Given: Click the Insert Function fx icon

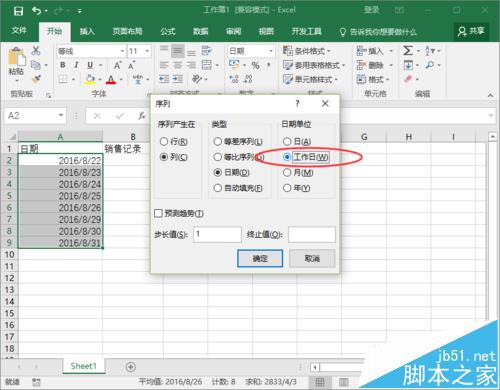Looking at the screenshot, I should pos(142,116).
